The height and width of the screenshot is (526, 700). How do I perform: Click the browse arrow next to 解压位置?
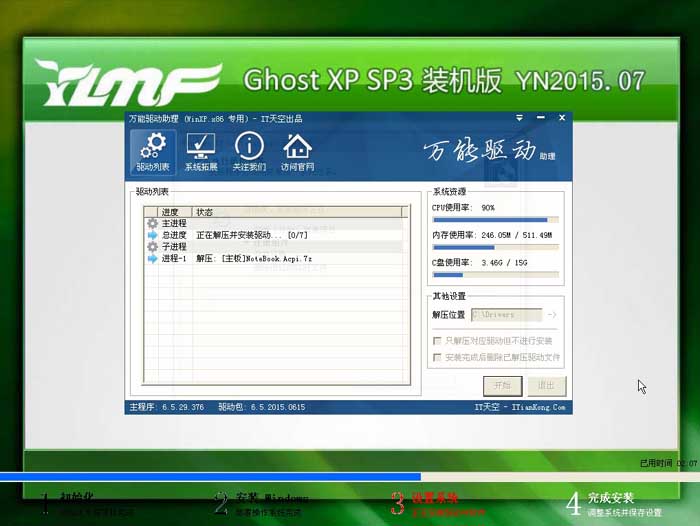tap(552, 315)
